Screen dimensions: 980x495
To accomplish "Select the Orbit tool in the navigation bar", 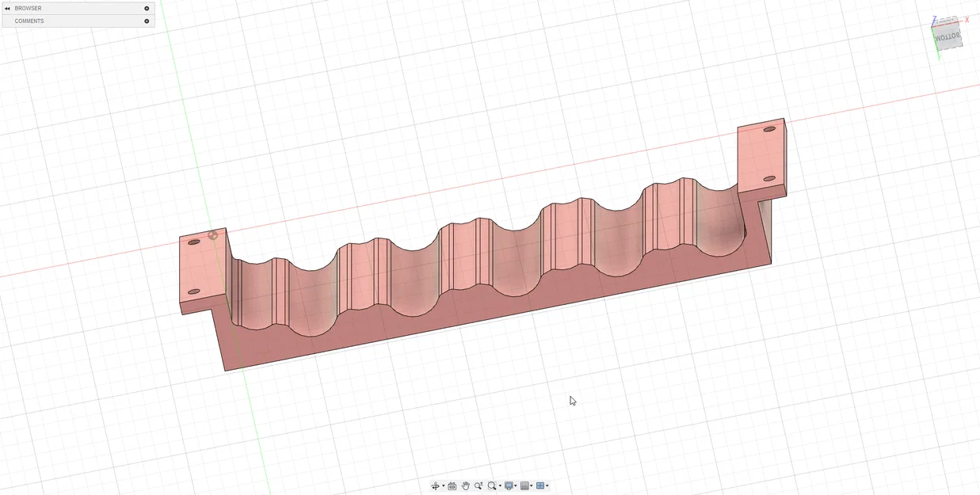I will [435, 485].
